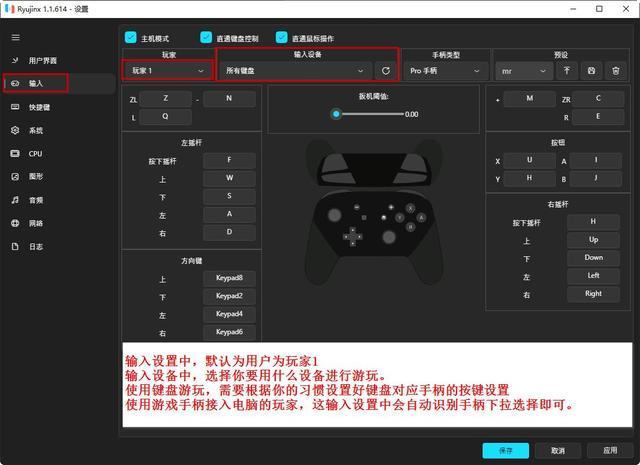Click the chip icon beside CPU
The image size is (640, 465).
coord(15,154)
